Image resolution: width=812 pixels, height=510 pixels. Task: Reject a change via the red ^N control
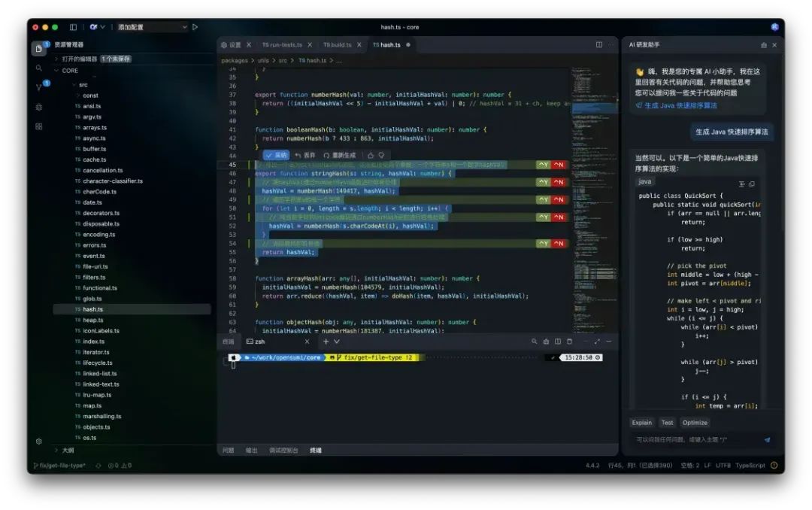(557, 163)
